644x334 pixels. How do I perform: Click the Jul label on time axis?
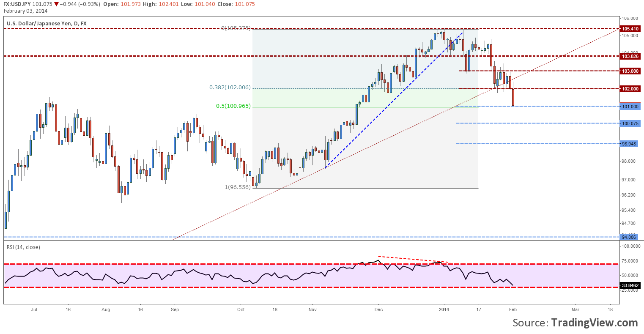[x=34, y=309]
